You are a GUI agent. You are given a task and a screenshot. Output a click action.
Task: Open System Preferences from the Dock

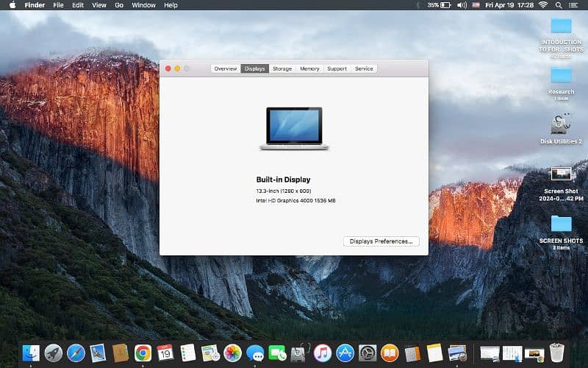(367, 353)
